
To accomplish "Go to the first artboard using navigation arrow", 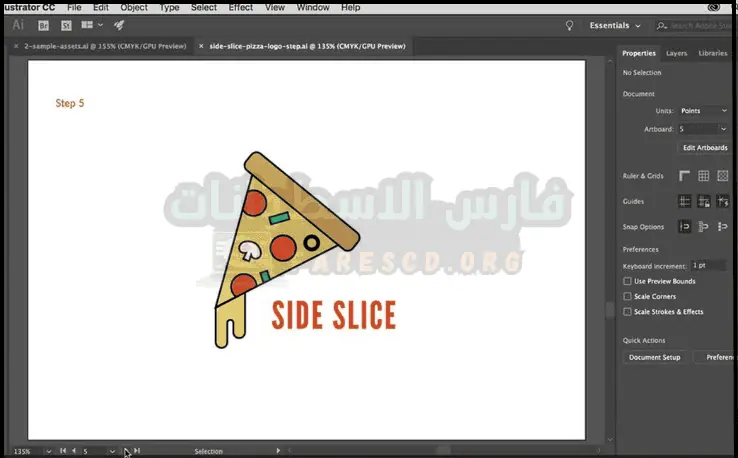I will [x=63, y=451].
